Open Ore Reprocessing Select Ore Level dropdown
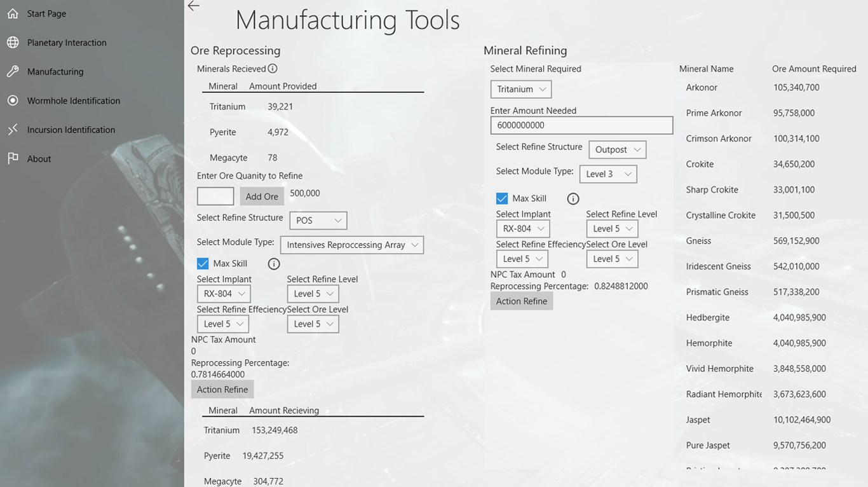 (x=313, y=324)
